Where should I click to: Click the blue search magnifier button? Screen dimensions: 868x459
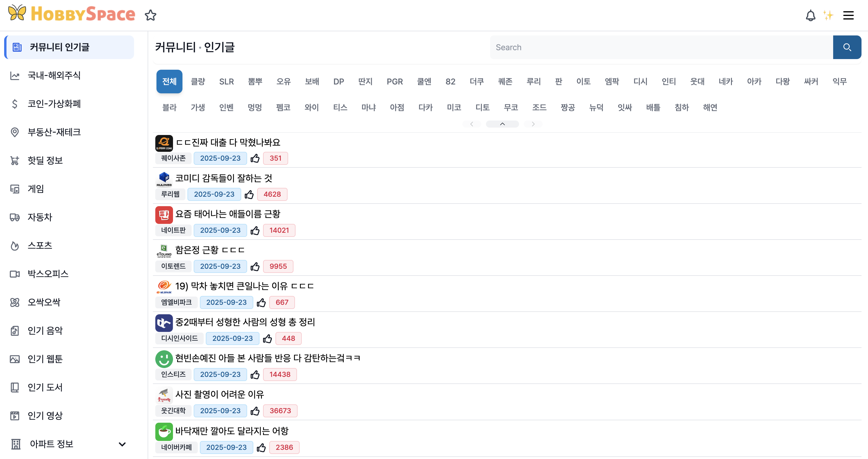pyautogui.click(x=846, y=47)
